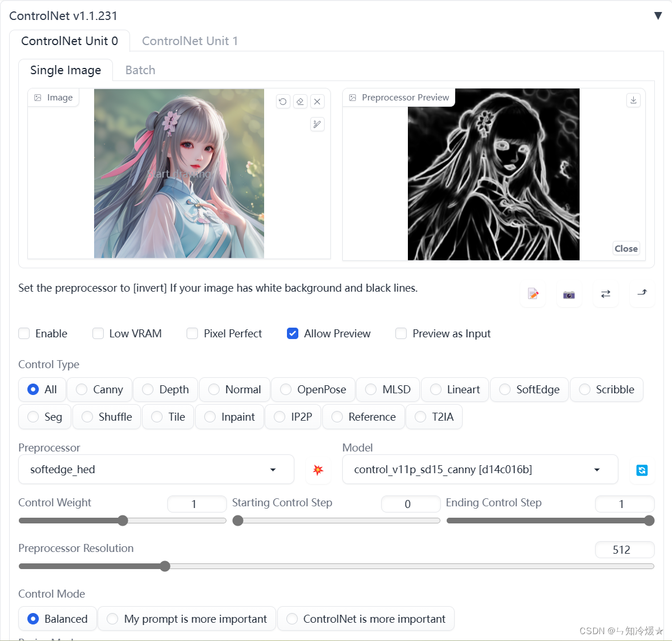Click the Starting Control Step slider handle
This screenshot has height=641, width=672.
238,521
